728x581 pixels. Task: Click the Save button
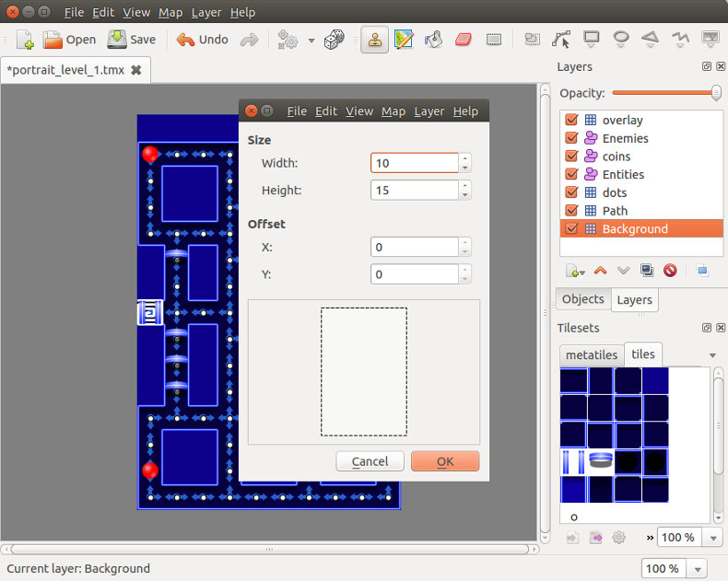(x=132, y=40)
